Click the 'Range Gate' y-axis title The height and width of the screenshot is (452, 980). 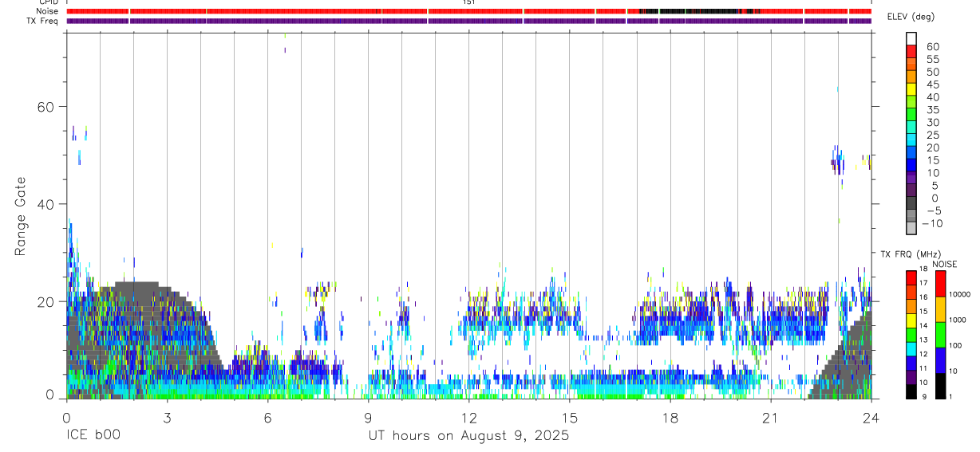21,218
